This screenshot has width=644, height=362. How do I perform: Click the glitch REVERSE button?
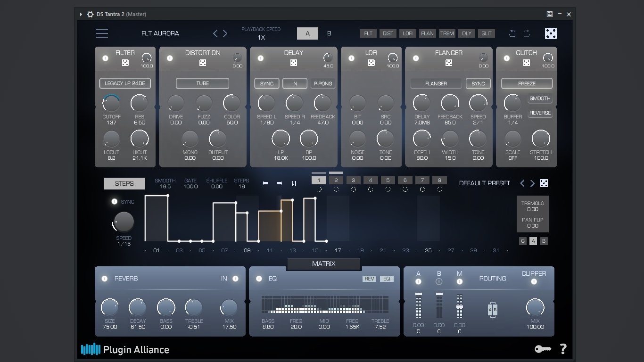coord(540,113)
